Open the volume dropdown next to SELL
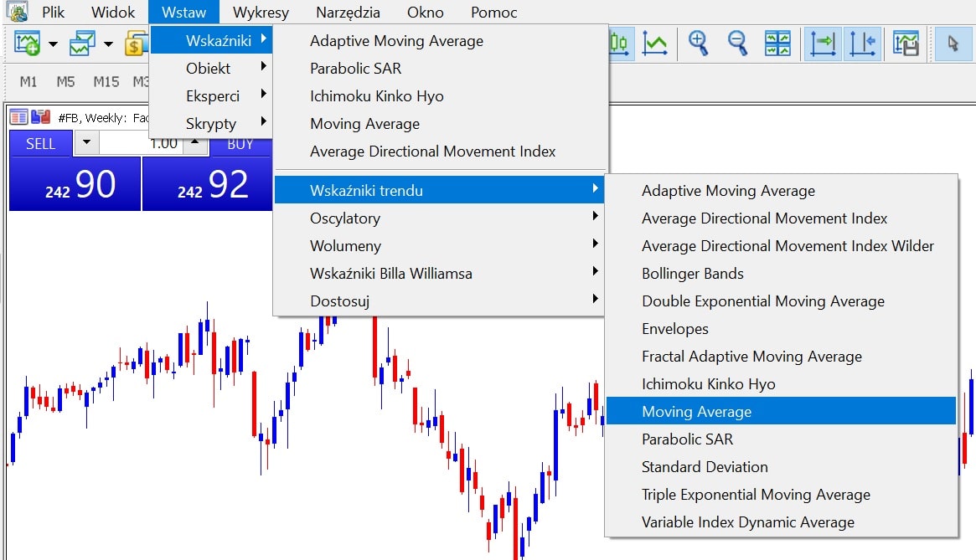The height and width of the screenshot is (560, 976). tap(86, 143)
